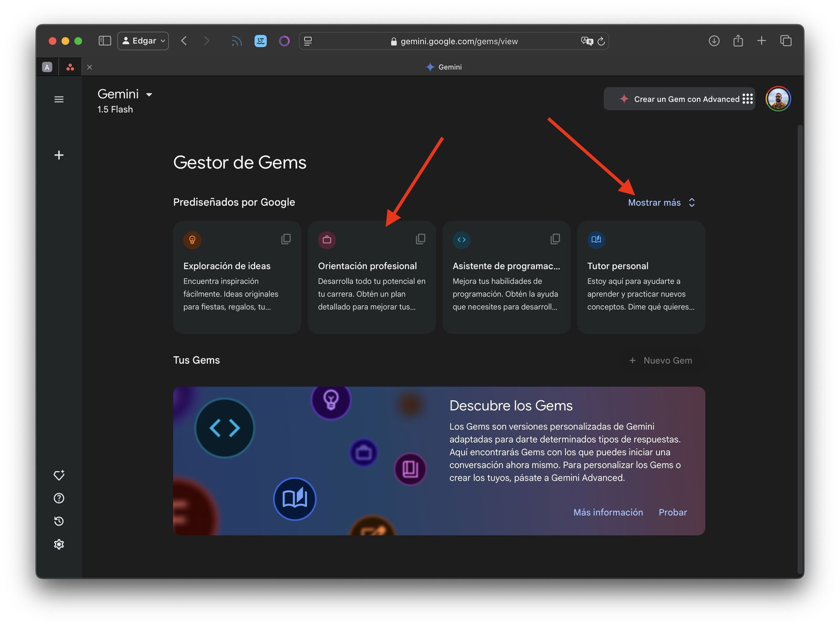
Task: Open the page reader icon in address bar
Action: pyautogui.click(x=308, y=41)
